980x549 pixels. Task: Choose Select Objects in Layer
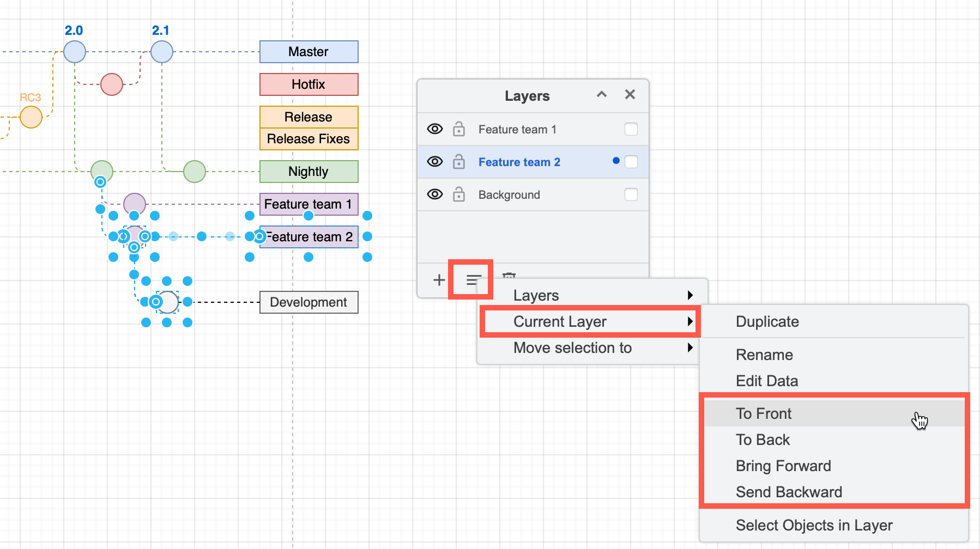[x=814, y=525]
